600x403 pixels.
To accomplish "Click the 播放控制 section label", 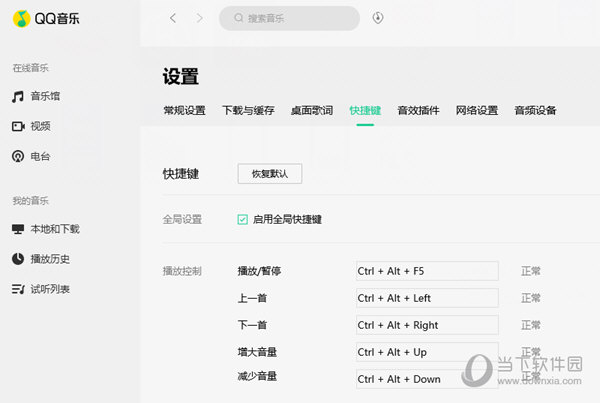I will [182, 271].
